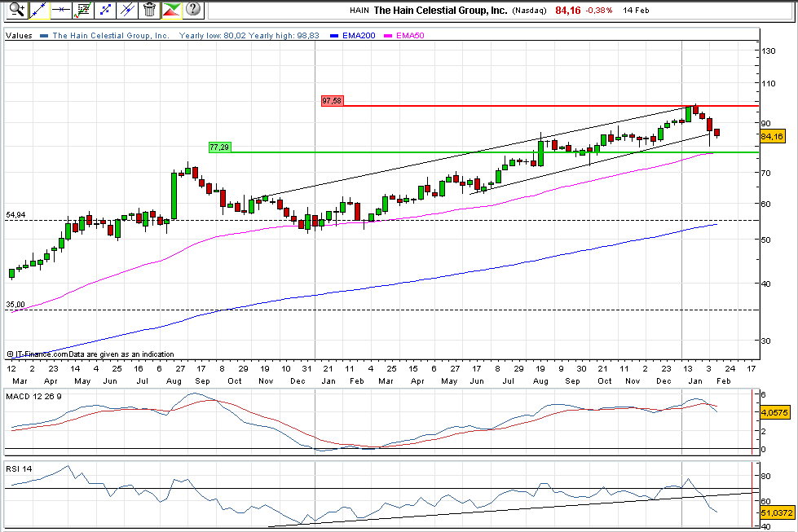The width and height of the screenshot is (798, 532).
Task: Click the (Nasdaq) exchange label
Action: [x=529, y=10]
